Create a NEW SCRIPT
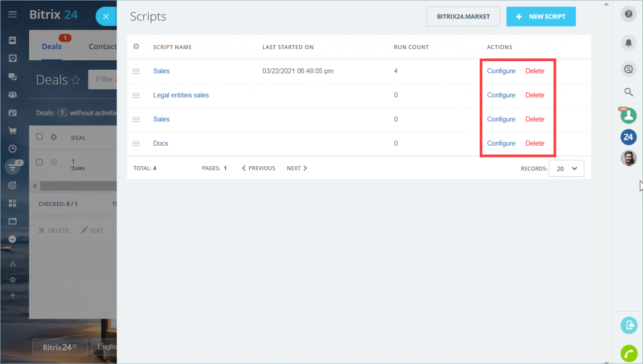 [541, 17]
